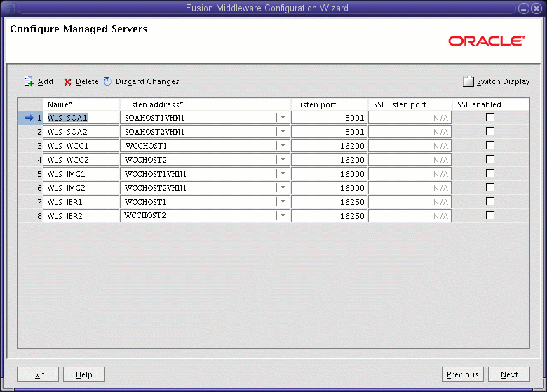Edit the WLS_IMG1 name field

click(x=81, y=174)
